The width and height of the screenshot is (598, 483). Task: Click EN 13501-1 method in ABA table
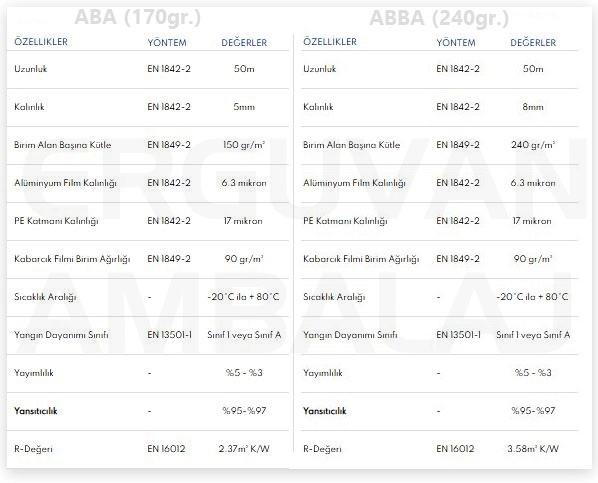169,335
